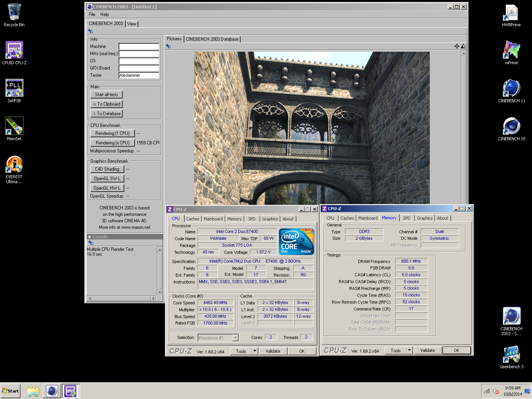Screen dimensions: 532x399
Task: Start the OpenGL HW-L benchmark
Action: point(107,188)
